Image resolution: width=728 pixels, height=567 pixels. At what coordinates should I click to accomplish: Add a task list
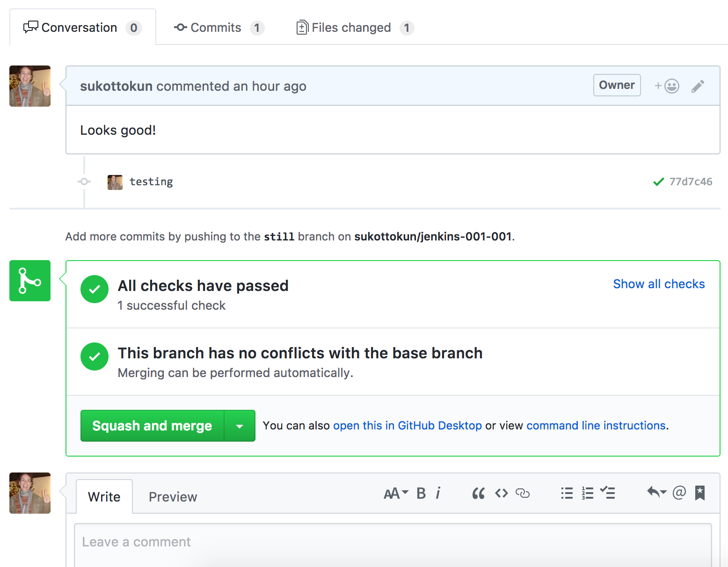click(608, 493)
